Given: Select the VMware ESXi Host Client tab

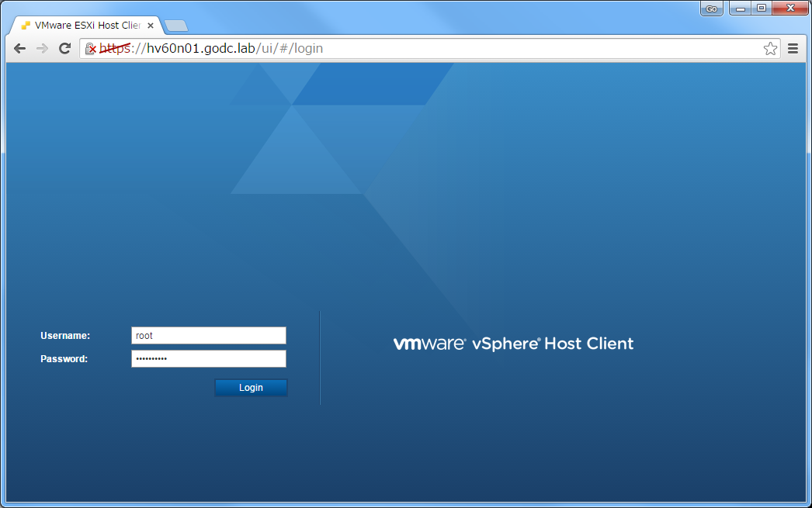Looking at the screenshot, I should click(86, 26).
